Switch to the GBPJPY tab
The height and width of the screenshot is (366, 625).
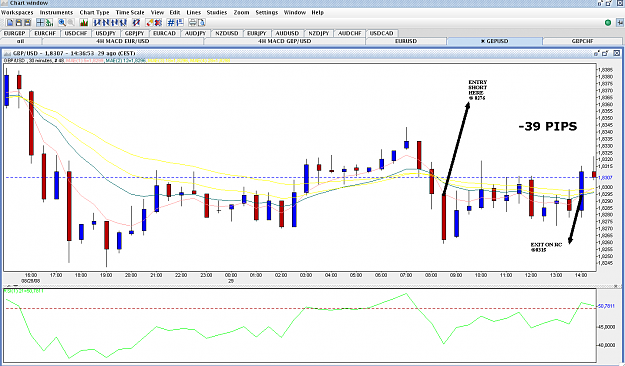coord(135,33)
